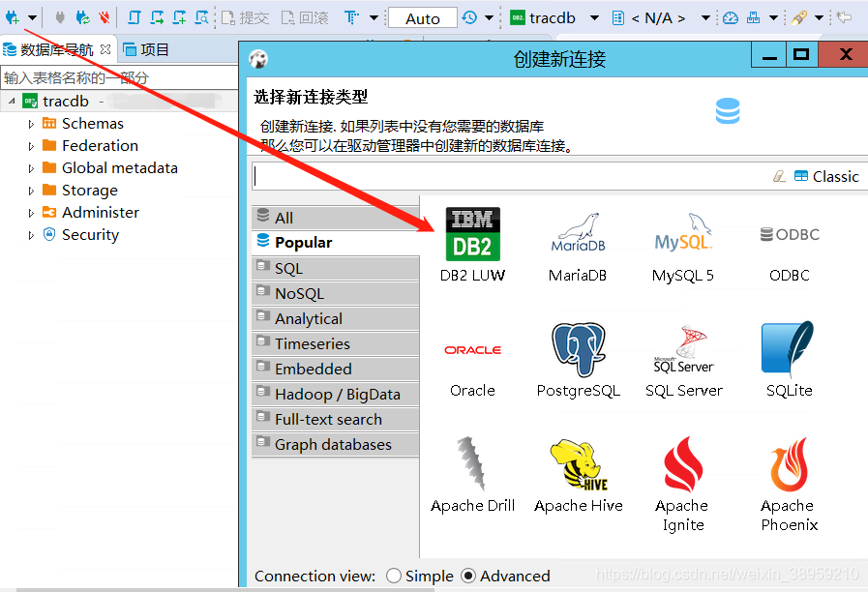Click the pencil tools icon in toolbar
868x592 pixels.
(798, 17)
